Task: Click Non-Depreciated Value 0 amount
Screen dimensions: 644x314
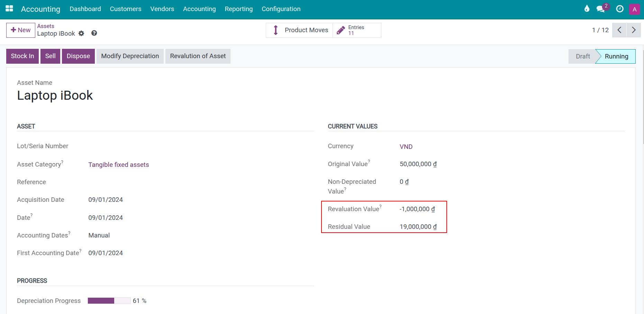Action: (x=404, y=182)
